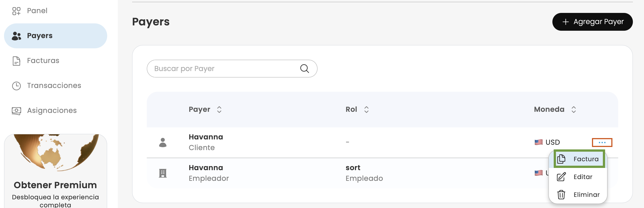Screen dimensions: 644x208
Task: Select Factura from the context menu
Action: pyautogui.click(x=579, y=159)
